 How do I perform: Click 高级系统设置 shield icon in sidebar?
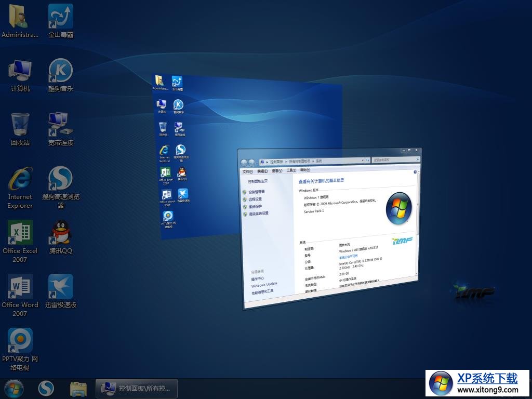click(245, 214)
